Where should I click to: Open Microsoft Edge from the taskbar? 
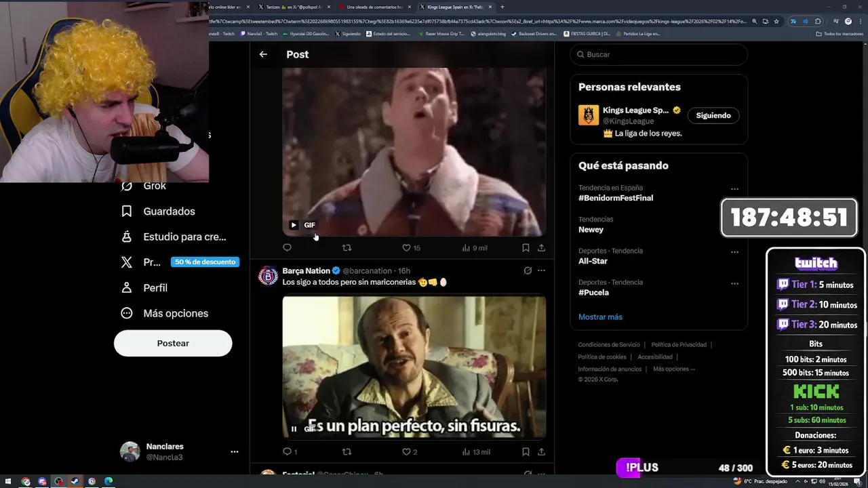(x=108, y=482)
